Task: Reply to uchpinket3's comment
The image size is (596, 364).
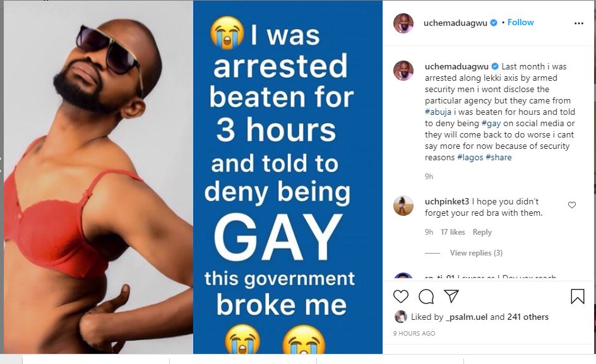Action: [x=482, y=232]
